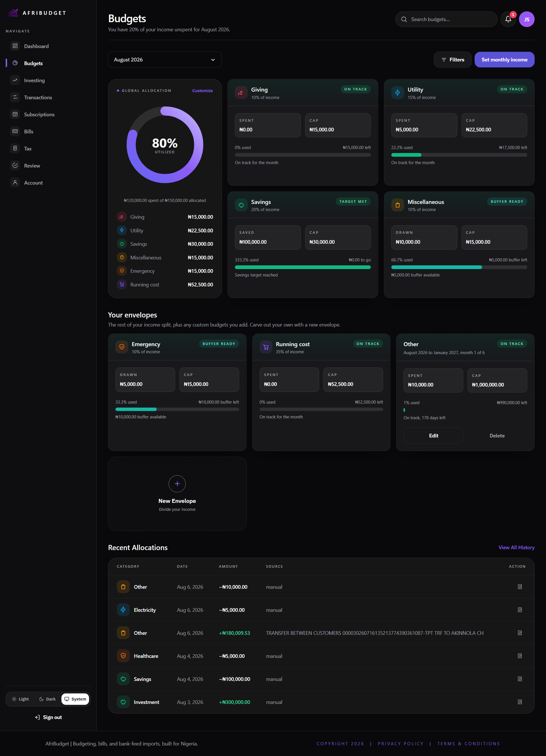Open receipt icon for Electricity allocation

[520, 610]
